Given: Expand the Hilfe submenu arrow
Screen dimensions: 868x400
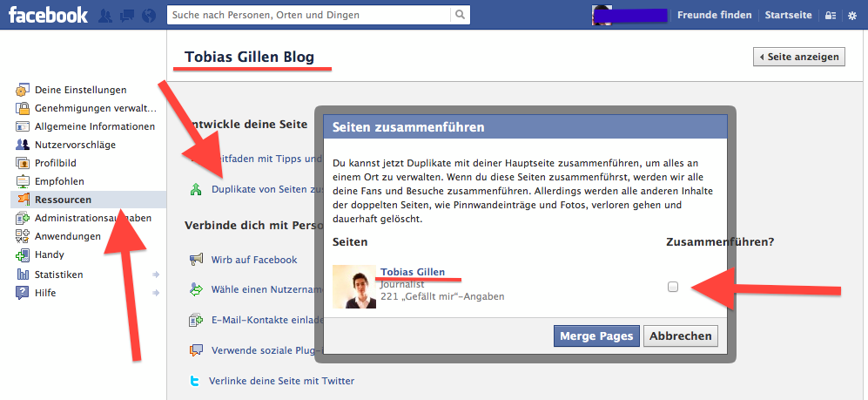Looking at the screenshot, I should 156,293.
